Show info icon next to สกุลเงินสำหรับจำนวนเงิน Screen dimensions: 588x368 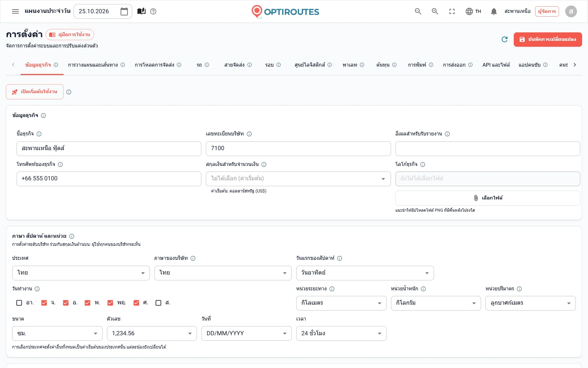(x=264, y=164)
